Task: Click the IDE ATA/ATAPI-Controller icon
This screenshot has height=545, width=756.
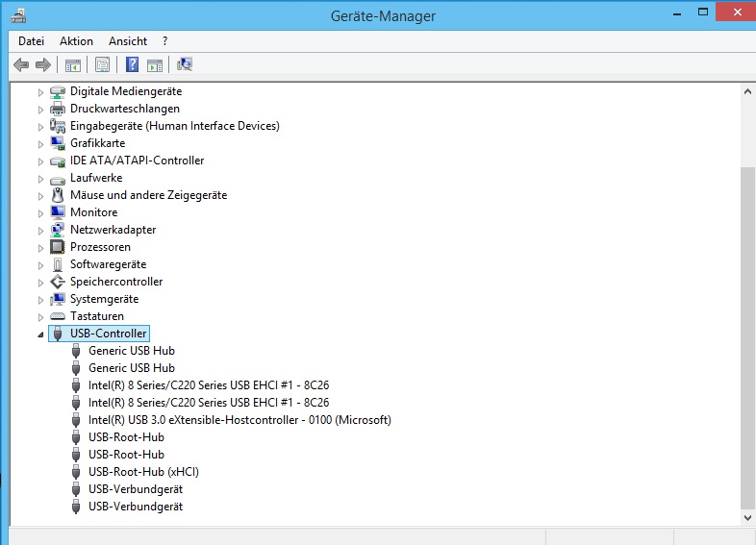Action: (58, 161)
